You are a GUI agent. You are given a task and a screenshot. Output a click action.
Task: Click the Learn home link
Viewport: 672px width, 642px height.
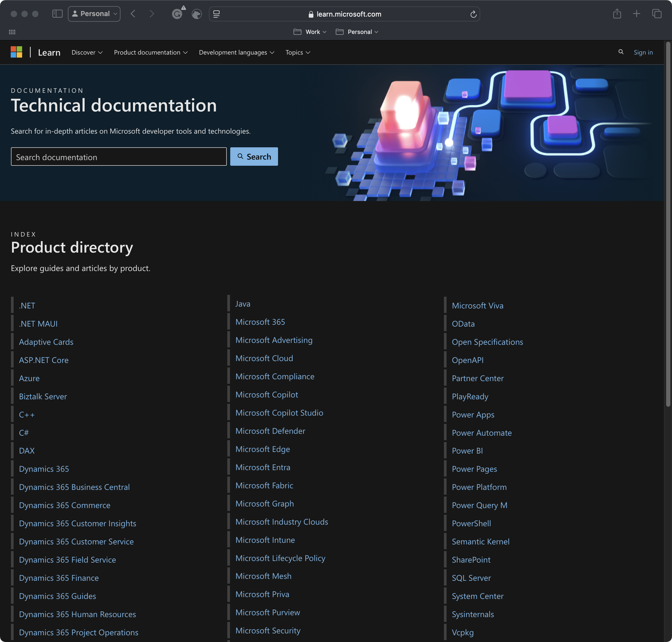[x=49, y=52]
